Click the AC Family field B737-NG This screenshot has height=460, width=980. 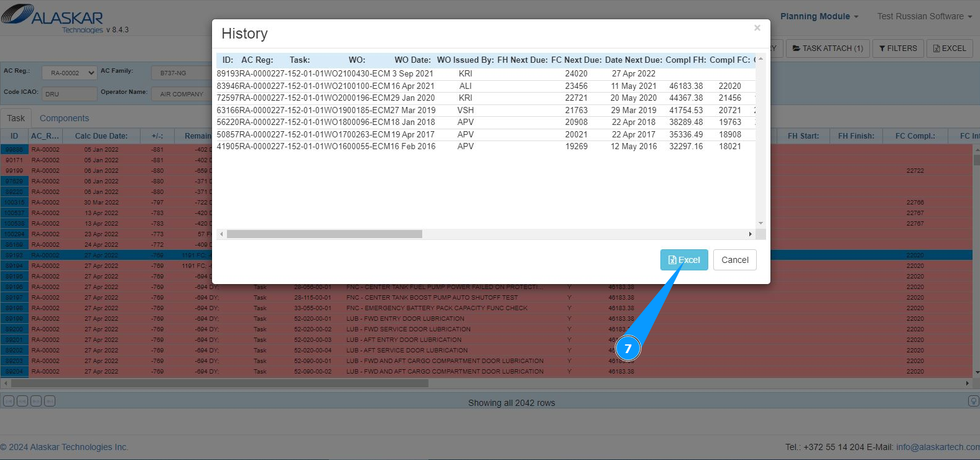pos(182,73)
